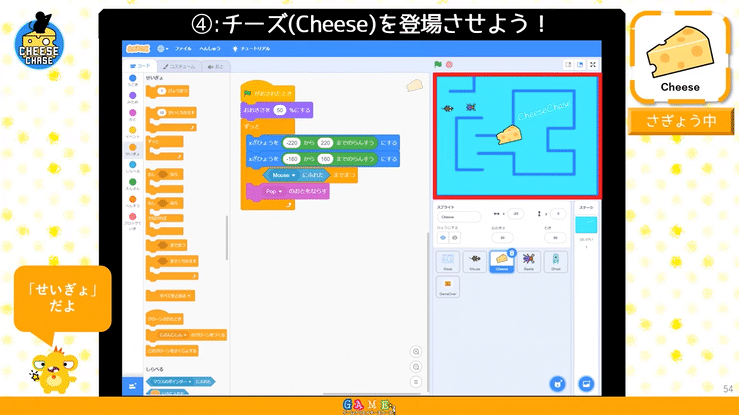Image resolution: width=739 pixels, height=415 pixels.
Task: Edit the sprite x position field
Action: click(x=516, y=213)
